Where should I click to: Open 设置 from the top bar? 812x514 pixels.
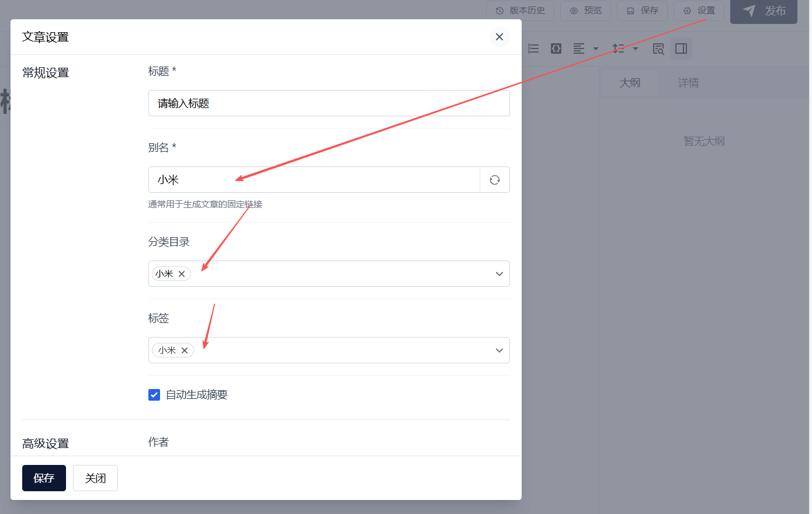pyautogui.click(x=699, y=11)
